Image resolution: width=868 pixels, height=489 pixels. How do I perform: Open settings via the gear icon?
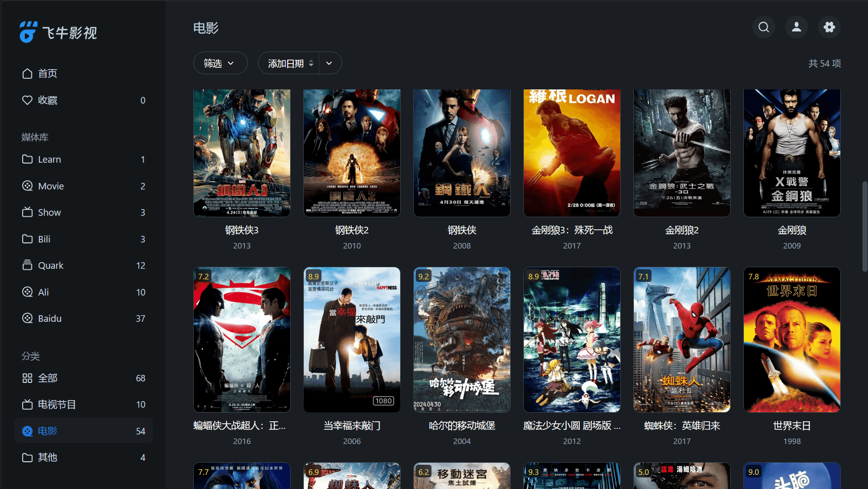tap(829, 27)
